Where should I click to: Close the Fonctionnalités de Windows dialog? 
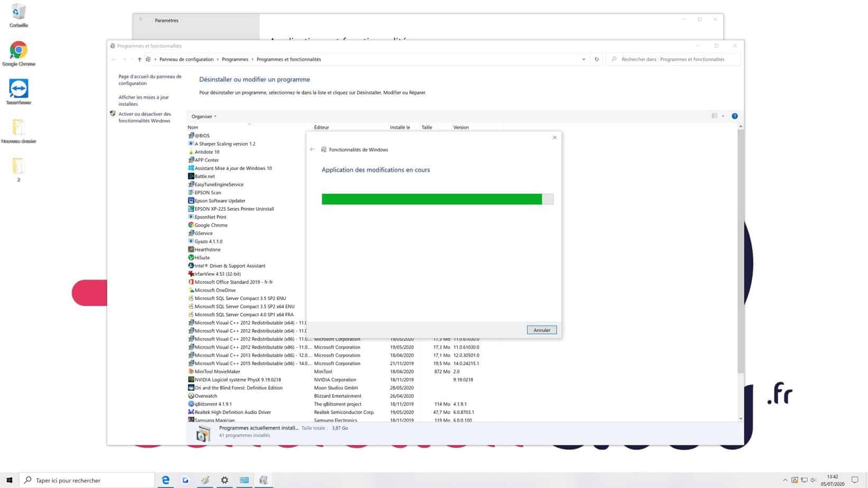[x=554, y=137]
